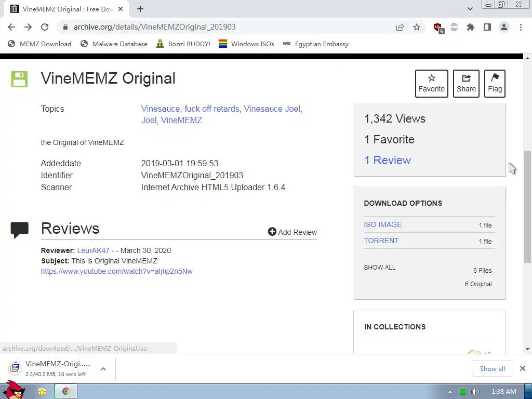The image size is (532, 399).
Task: Open the Joel topic link
Action: 149,121
